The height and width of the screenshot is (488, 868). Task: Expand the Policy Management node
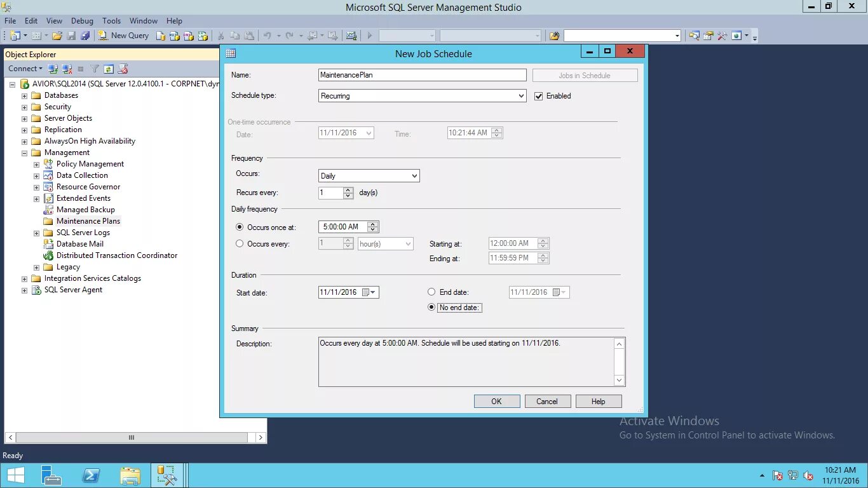pos(37,164)
